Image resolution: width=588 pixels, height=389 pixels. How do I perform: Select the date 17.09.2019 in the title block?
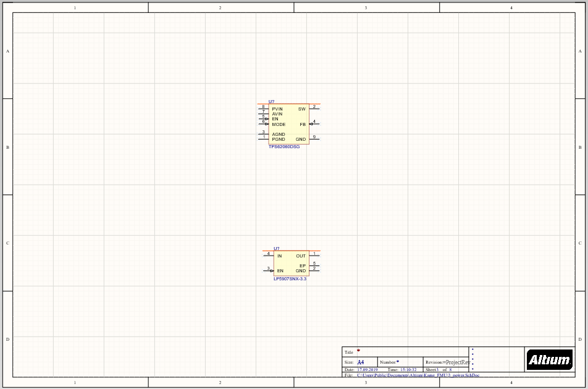tap(369, 369)
